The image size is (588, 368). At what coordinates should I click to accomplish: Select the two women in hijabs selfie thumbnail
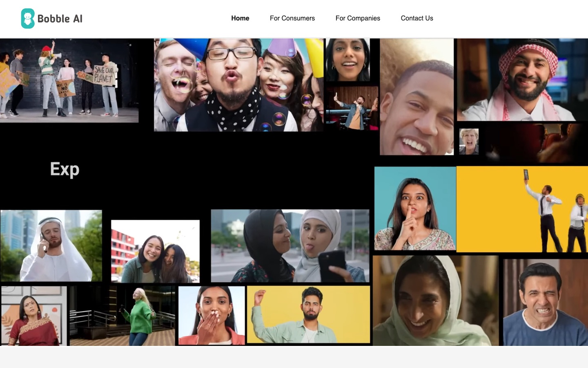(290, 246)
